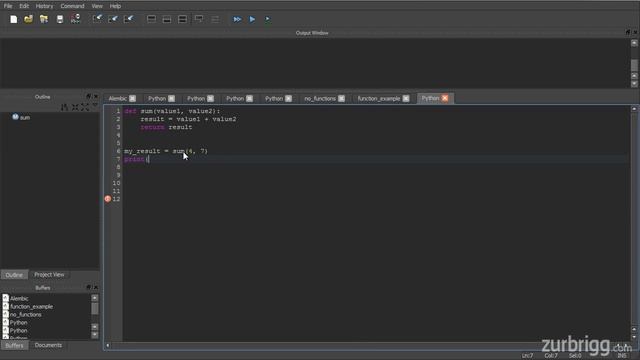Click the second arrow command icon
This screenshot has width=640, height=360.
click(x=113, y=19)
